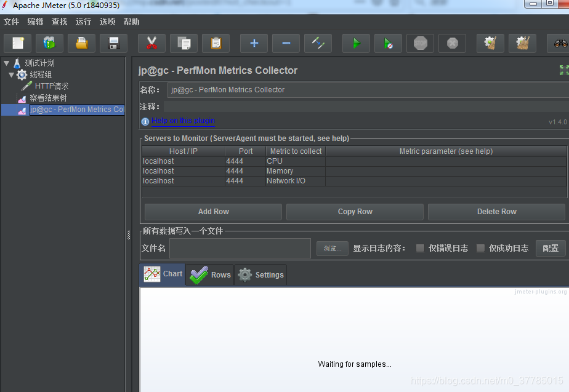Image resolution: width=569 pixels, height=392 pixels.
Task: Click the Metric parameter column header
Action: pyautogui.click(x=446, y=151)
